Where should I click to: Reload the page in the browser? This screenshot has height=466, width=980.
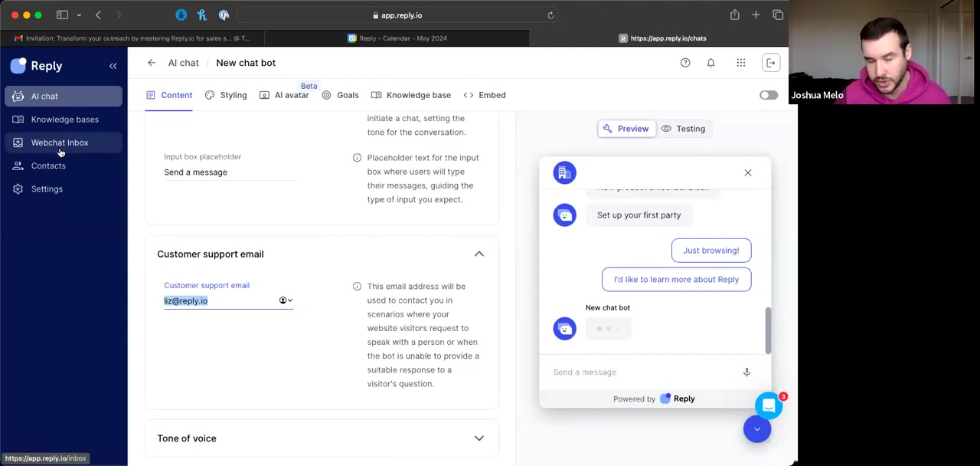pos(550,15)
